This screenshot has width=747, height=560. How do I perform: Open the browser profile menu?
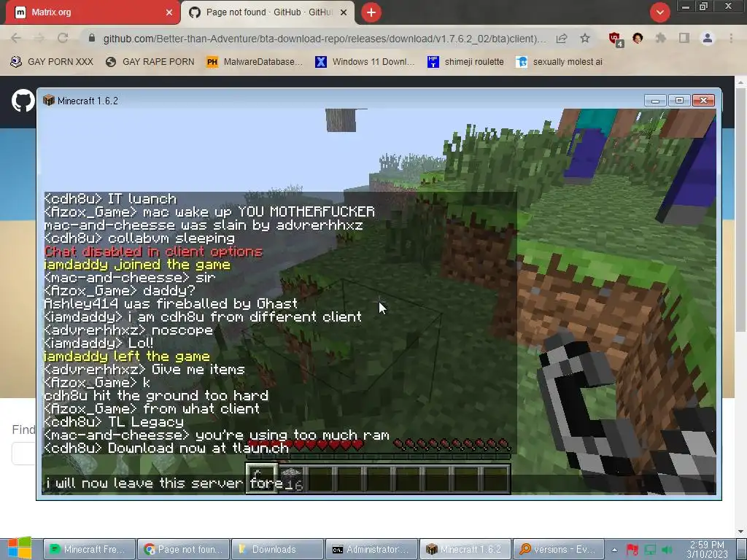(x=708, y=38)
